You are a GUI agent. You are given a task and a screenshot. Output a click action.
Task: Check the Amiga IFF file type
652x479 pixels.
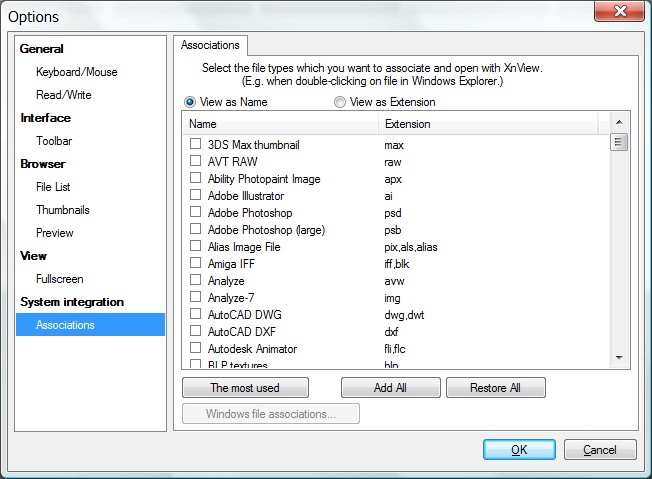pos(196,264)
